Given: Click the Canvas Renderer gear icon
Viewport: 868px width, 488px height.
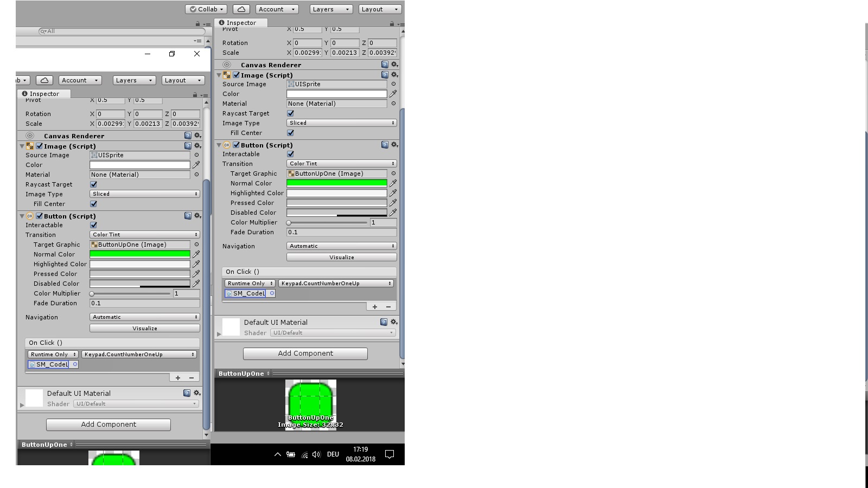Looking at the screenshot, I should click(394, 65).
